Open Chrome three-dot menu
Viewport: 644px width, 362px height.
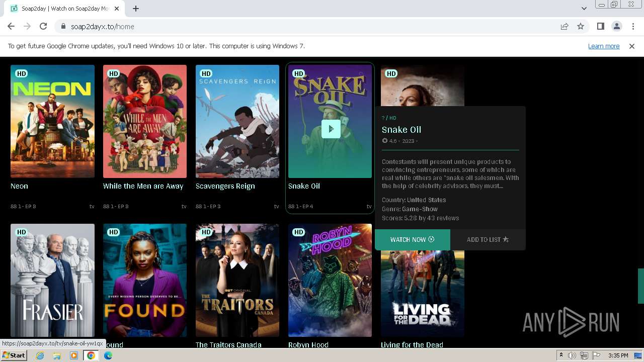coord(633,26)
